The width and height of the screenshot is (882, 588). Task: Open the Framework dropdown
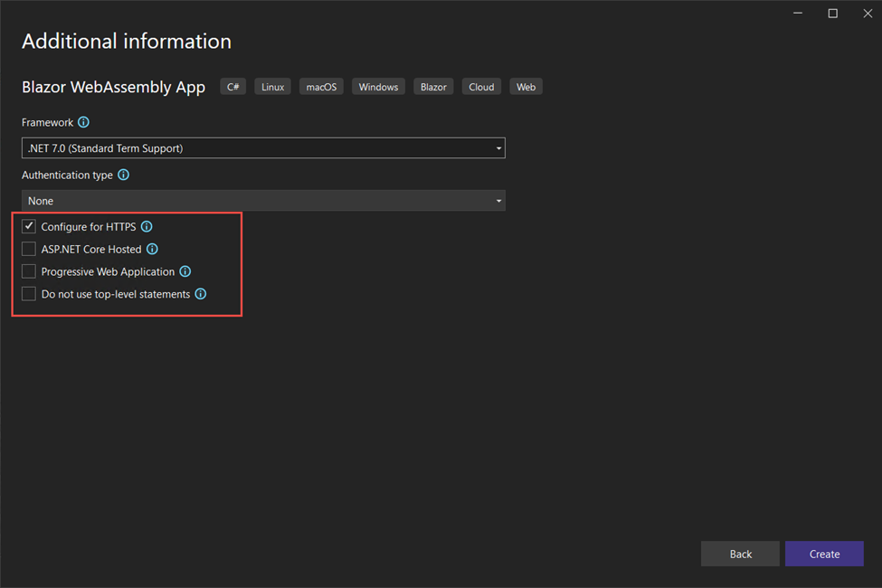click(262, 148)
